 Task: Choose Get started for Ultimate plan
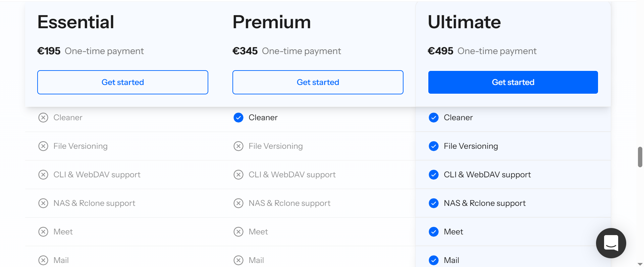513,82
